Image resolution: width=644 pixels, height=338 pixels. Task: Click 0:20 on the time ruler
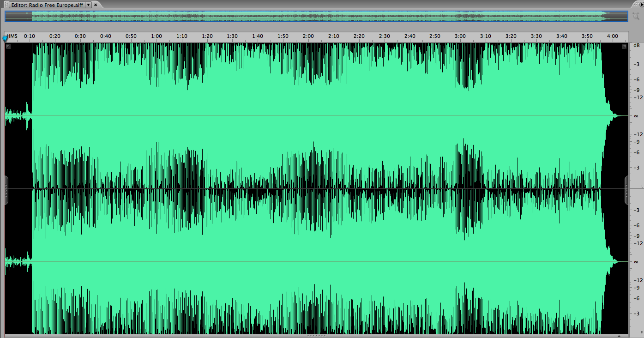pos(55,36)
